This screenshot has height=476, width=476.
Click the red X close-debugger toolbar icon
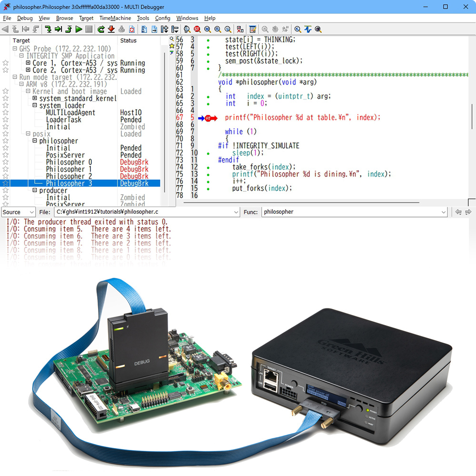[x=240, y=29]
